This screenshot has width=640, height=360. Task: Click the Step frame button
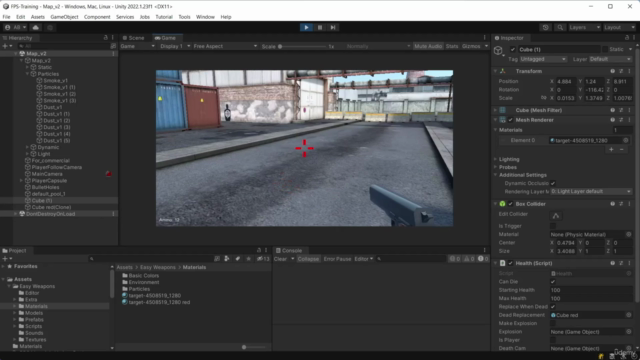(333, 27)
